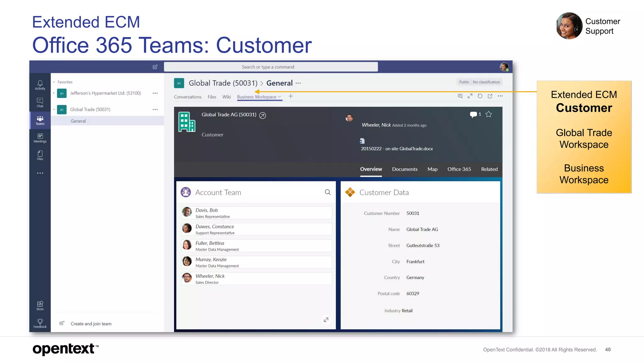Open Jefferson's Hypermarket Ltd. team
The image size is (644, 362).
coord(105,93)
